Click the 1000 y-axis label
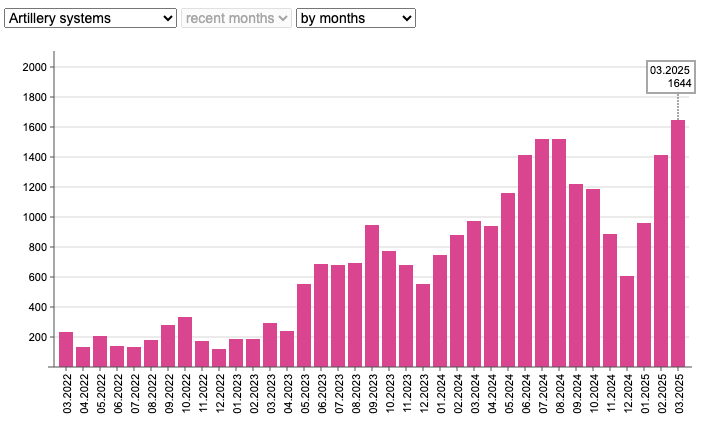The height and width of the screenshot is (423, 717). click(x=35, y=217)
